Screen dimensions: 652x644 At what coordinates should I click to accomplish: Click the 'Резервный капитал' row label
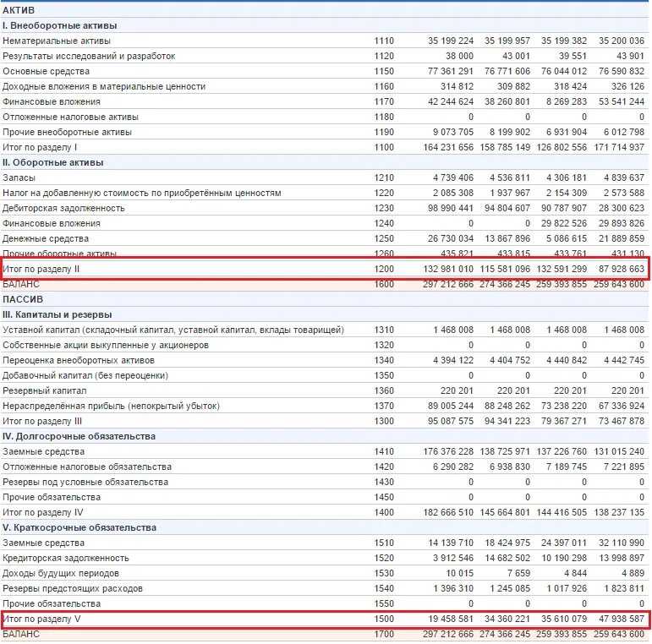coord(45,390)
